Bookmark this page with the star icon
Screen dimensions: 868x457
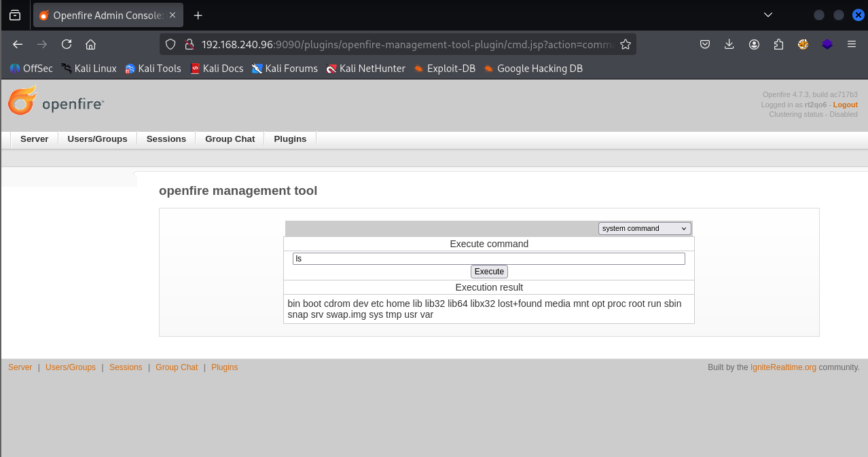(626, 44)
